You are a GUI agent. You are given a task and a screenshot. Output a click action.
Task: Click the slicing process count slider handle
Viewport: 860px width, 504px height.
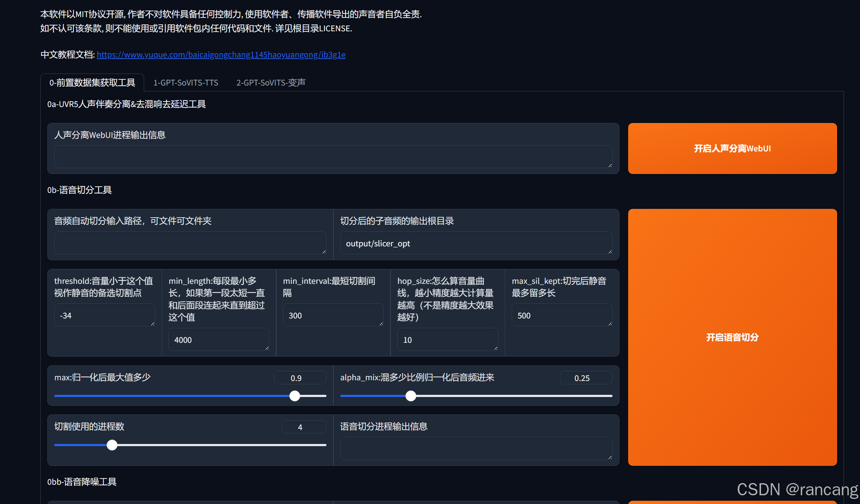tap(112, 445)
